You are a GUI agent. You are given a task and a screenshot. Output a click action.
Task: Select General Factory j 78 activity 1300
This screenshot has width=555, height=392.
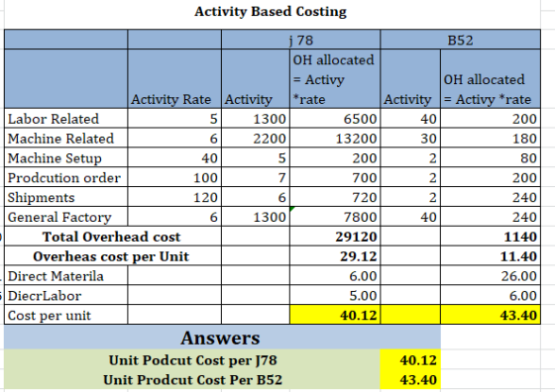[x=256, y=217]
